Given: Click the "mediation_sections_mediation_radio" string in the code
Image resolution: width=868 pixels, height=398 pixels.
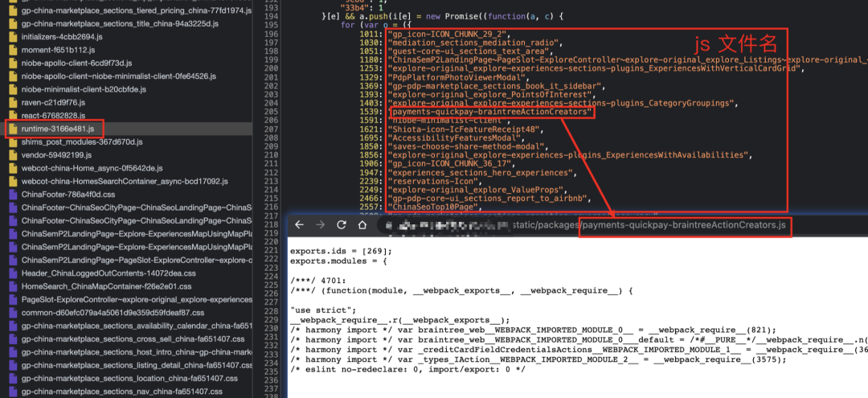Looking at the screenshot, I should point(475,43).
